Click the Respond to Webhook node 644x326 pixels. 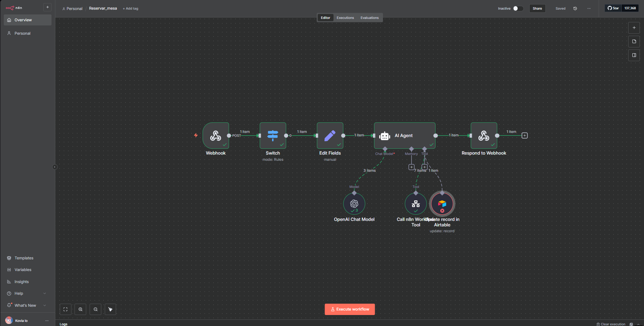(x=484, y=136)
